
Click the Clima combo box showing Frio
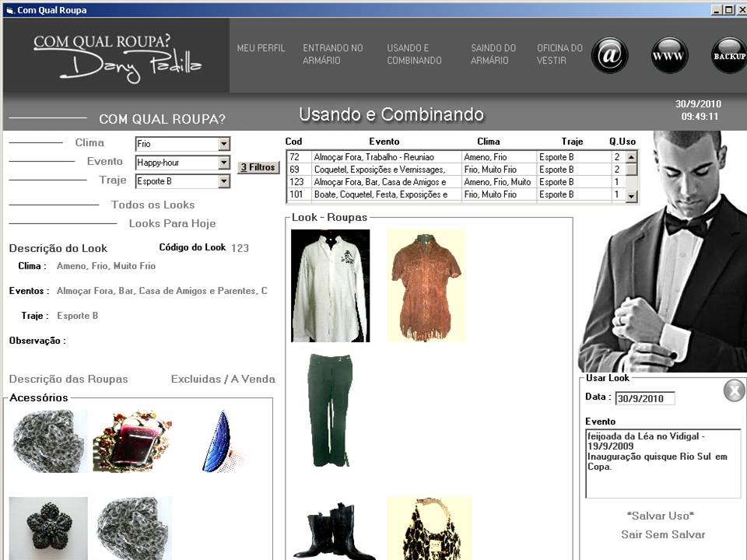(x=183, y=143)
